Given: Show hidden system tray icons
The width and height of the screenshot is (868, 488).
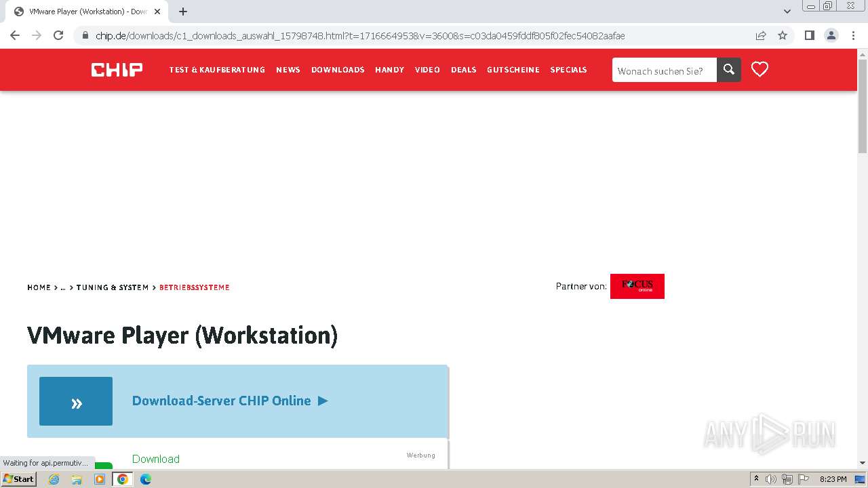Looking at the screenshot, I should click(x=756, y=479).
